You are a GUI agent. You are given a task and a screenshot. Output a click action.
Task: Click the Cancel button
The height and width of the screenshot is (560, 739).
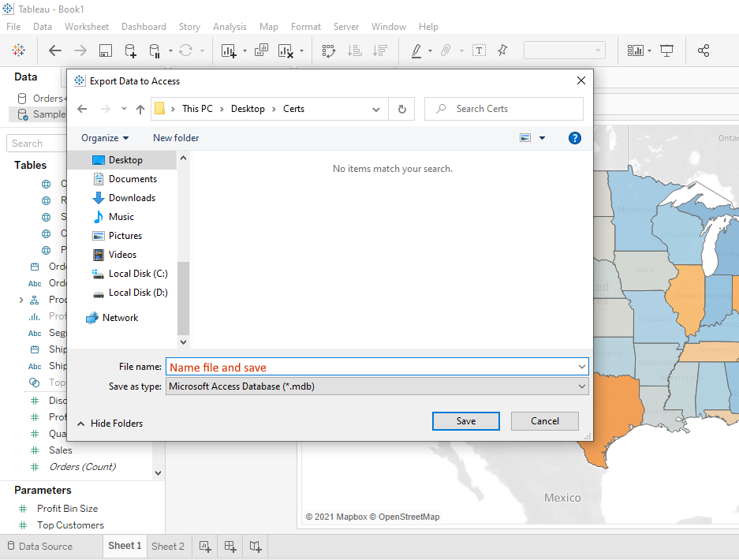(x=545, y=421)
